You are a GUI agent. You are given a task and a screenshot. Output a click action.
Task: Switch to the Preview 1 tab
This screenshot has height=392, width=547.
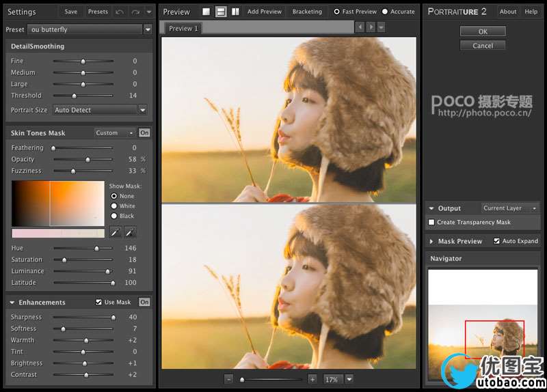[x=183, y=28]
